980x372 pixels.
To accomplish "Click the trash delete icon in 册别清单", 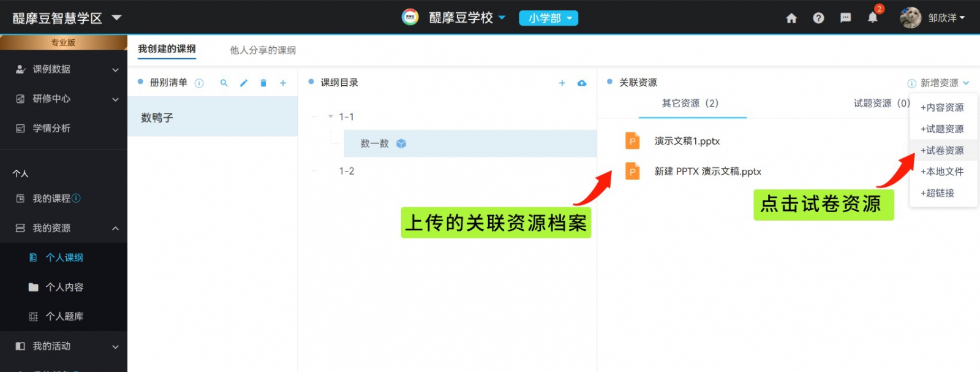I will click(263, 83).
